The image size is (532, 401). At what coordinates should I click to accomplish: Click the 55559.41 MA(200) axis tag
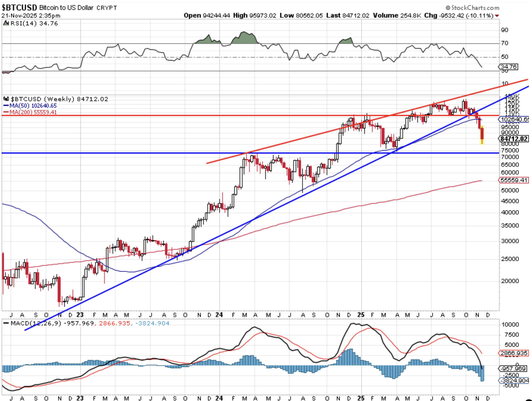(514, 180)
